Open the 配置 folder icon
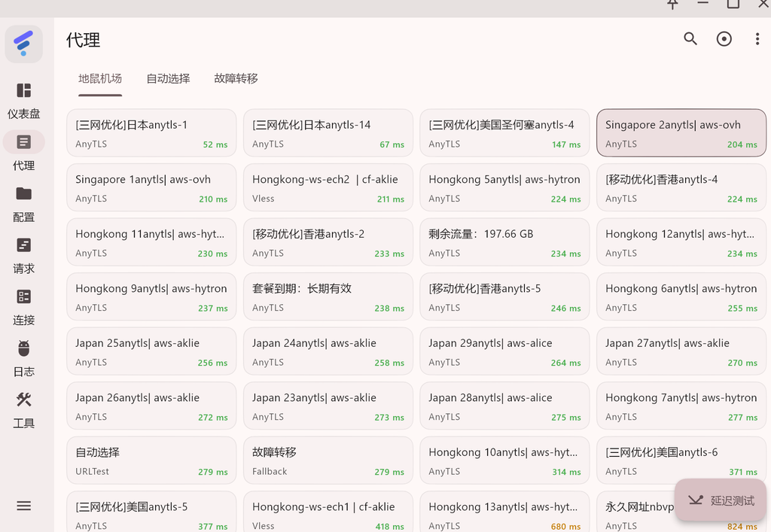The width and height of the screenshot is (771, 532). coord(23,193)
